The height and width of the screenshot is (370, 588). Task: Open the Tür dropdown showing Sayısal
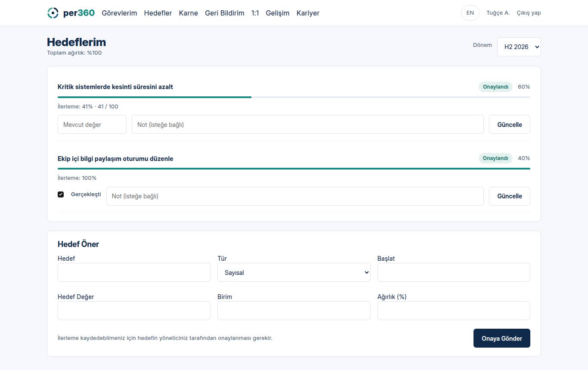click(294, 272)
